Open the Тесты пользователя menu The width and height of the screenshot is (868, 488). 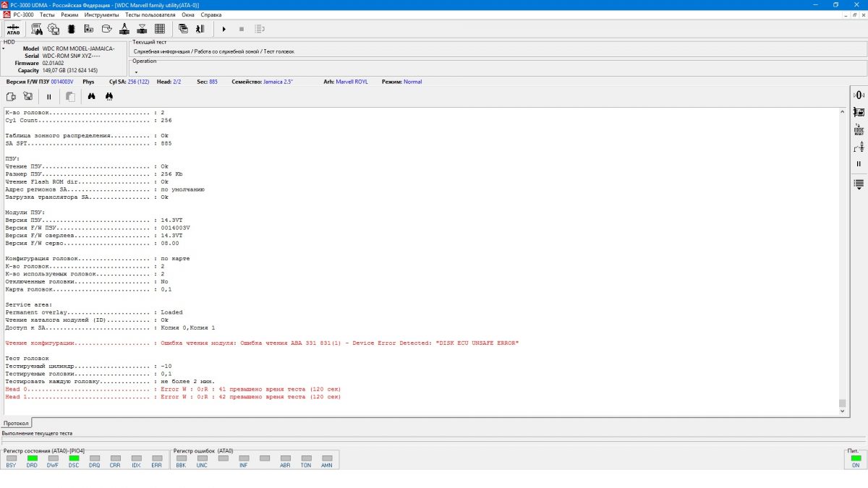(x=150, y=14)
